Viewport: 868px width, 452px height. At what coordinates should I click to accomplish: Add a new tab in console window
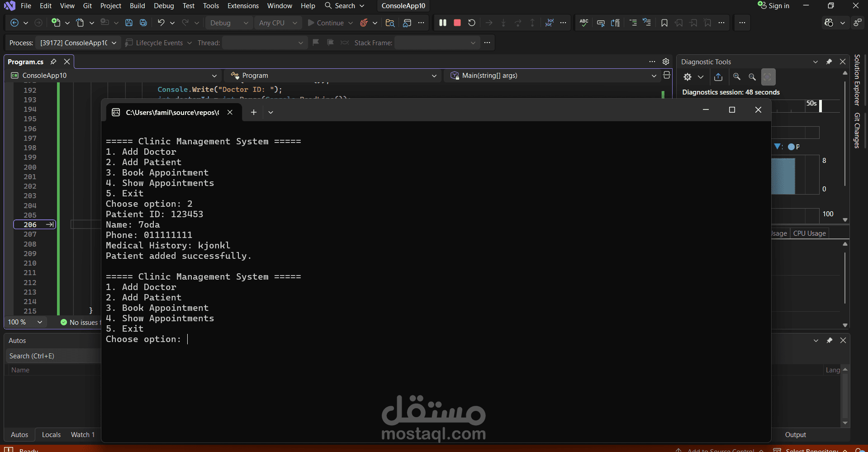(254, 112)
